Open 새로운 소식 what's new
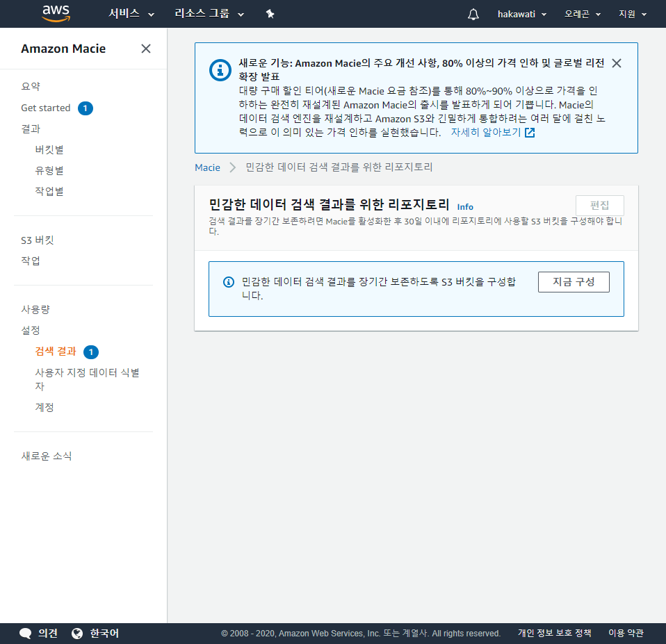666x644 pixels. (47, 456)
